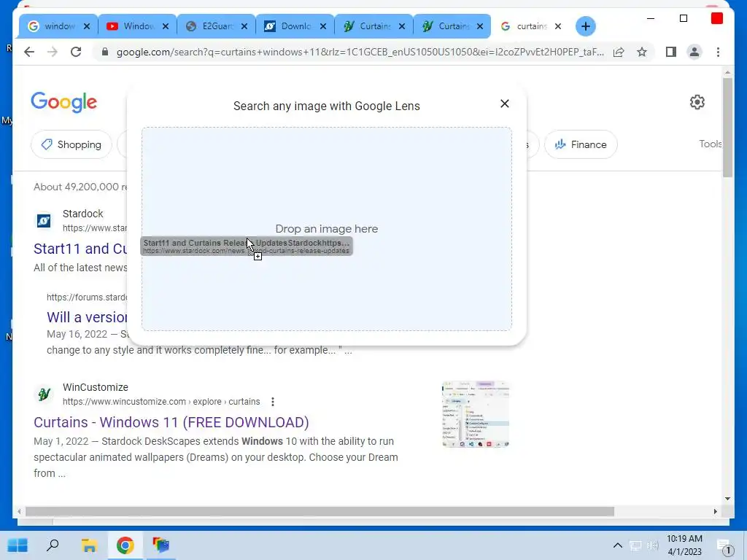Open File Explorer from taskbar
This screenshot has width=747, height=560.
pos(88,545)
